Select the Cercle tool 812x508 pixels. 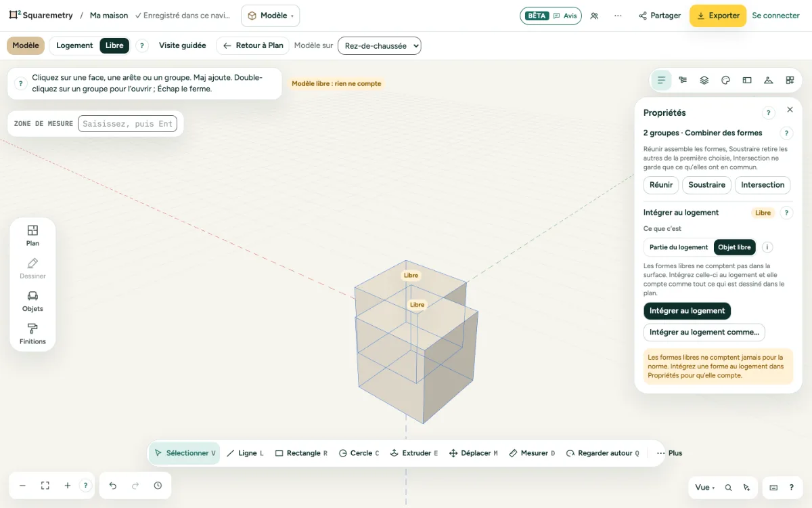(x=359, y=453)
